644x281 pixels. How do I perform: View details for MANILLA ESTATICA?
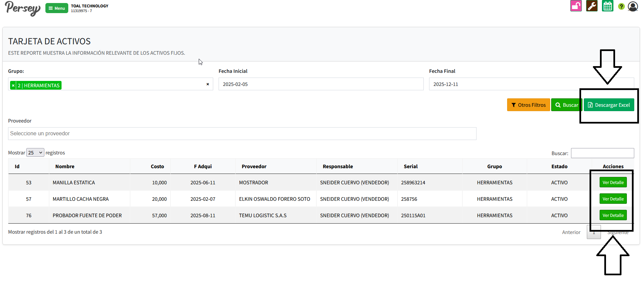[x=613, y=183]
